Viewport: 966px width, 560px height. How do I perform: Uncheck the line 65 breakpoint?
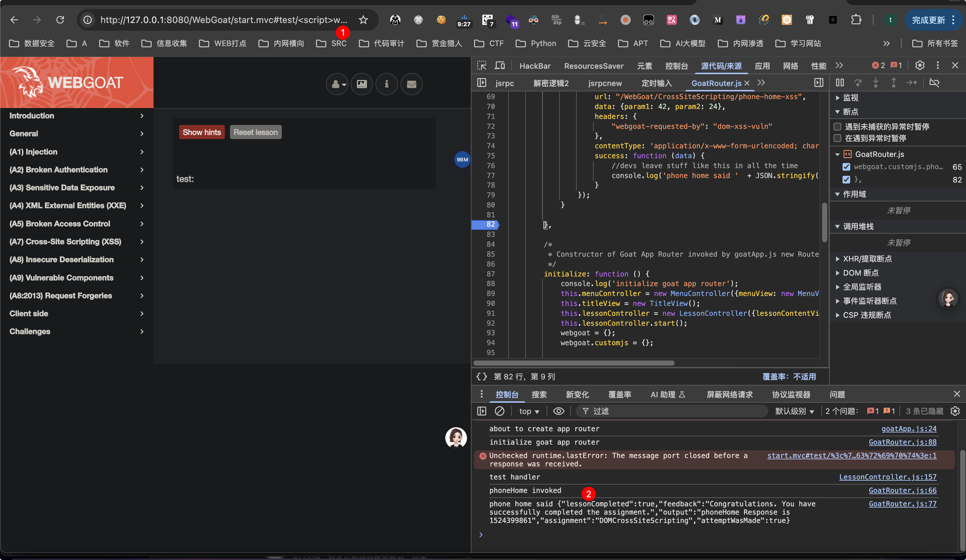click(846, 167)
